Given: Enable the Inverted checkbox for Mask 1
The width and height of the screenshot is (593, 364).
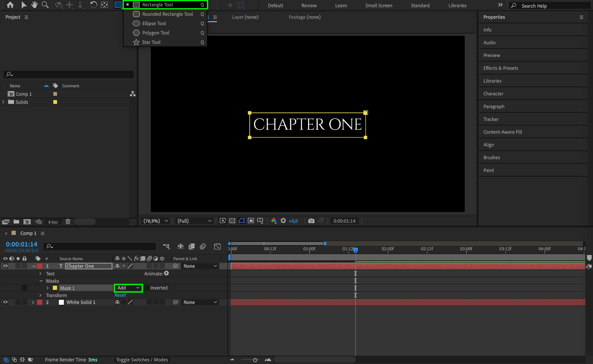Looking at the screenshot, I should pyautogui.click(x=147, y=288).
